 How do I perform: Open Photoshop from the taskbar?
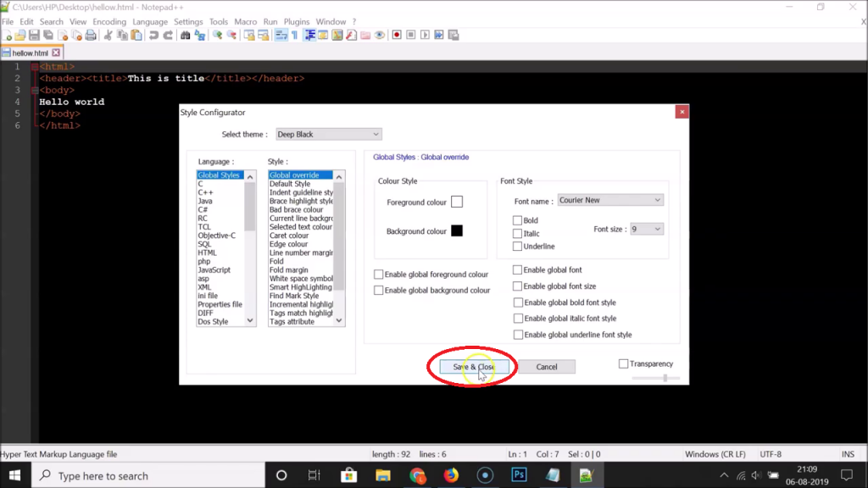[519, 475]
